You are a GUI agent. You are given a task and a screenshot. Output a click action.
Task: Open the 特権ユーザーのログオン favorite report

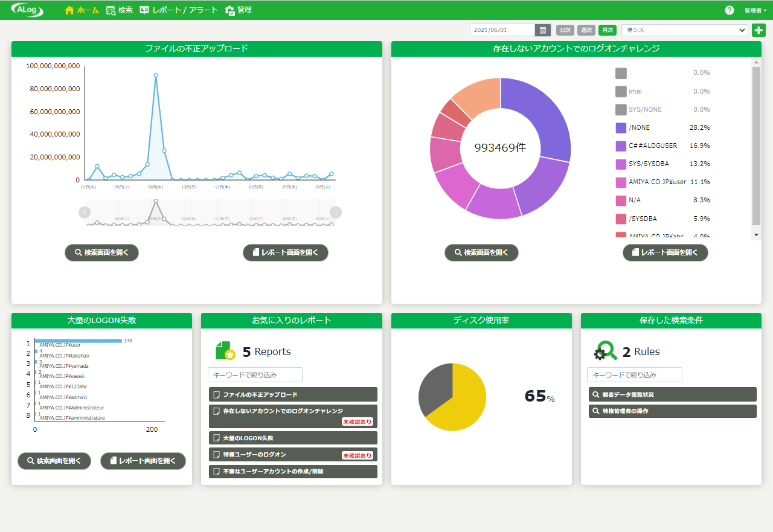(293, 455)
